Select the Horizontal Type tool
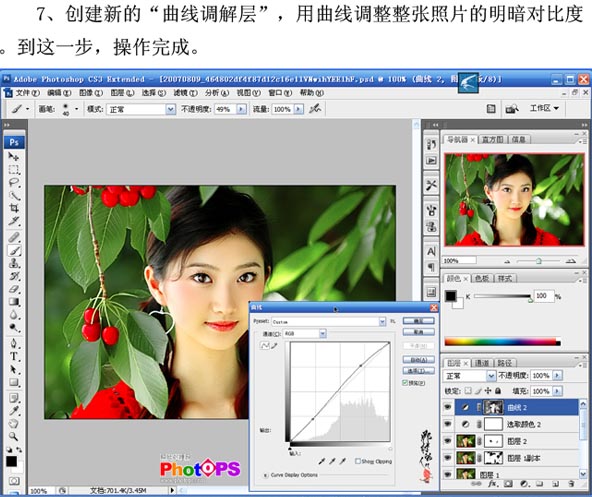The image size is (592, 497). tap(14, 356)
